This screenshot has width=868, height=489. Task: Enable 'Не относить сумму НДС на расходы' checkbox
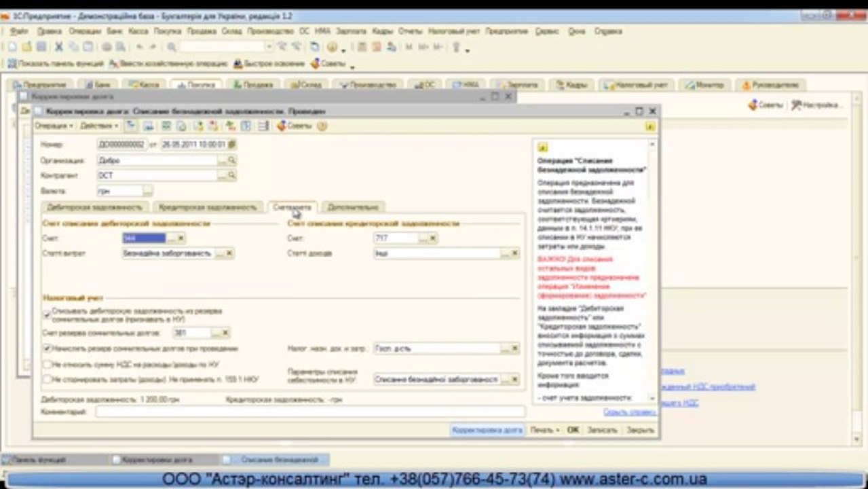point(47,364)
